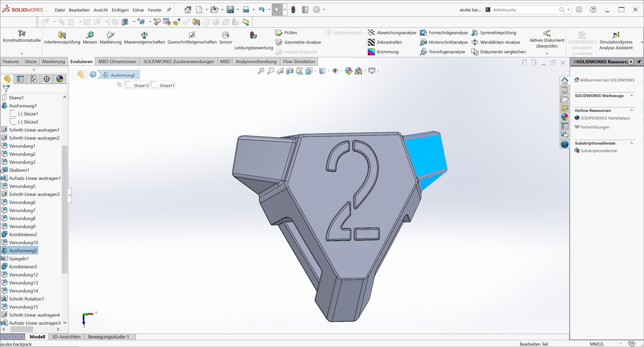The height and width of the screenshot is (347, 644).
Task: Open Wanddicken-Analyse
Action: click(x=496, y=42)
